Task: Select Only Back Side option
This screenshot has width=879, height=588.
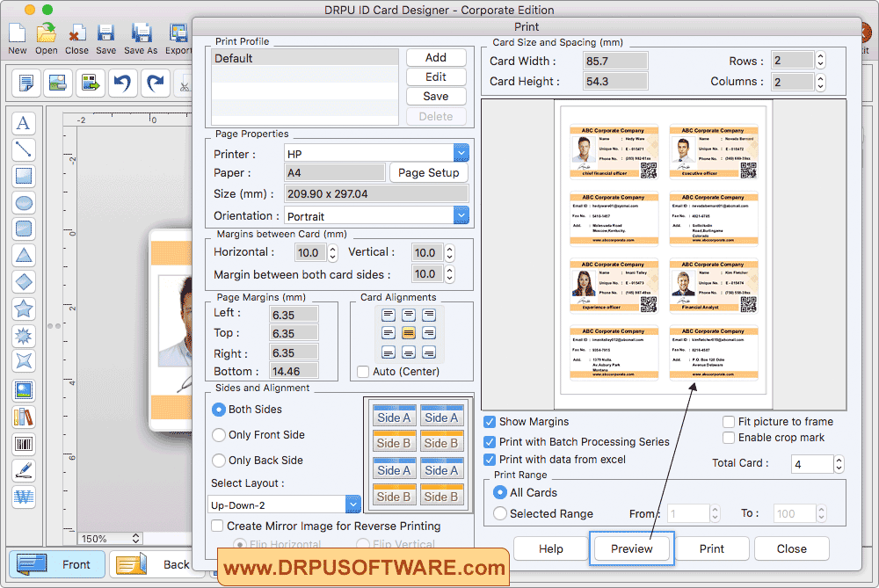Action: [219, 461]
